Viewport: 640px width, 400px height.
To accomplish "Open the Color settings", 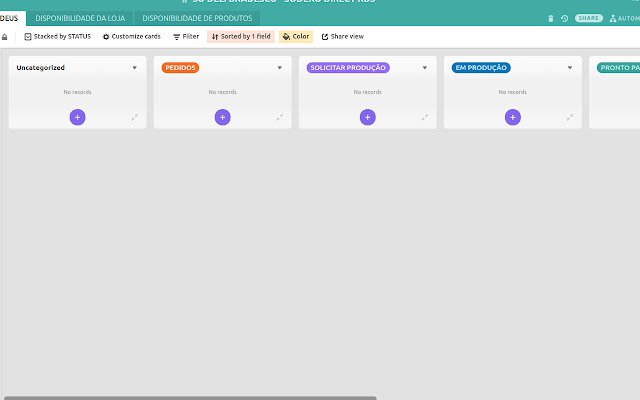I will pyautogui.click(x=296, y=37).
